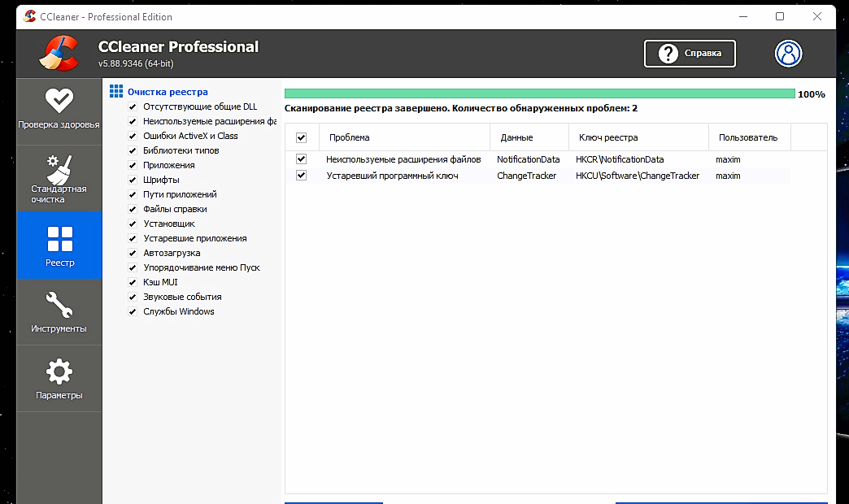The height and width of the screenshot is (504, 849).
Task: Open Параметры gear section
Action: click(59, 379)
